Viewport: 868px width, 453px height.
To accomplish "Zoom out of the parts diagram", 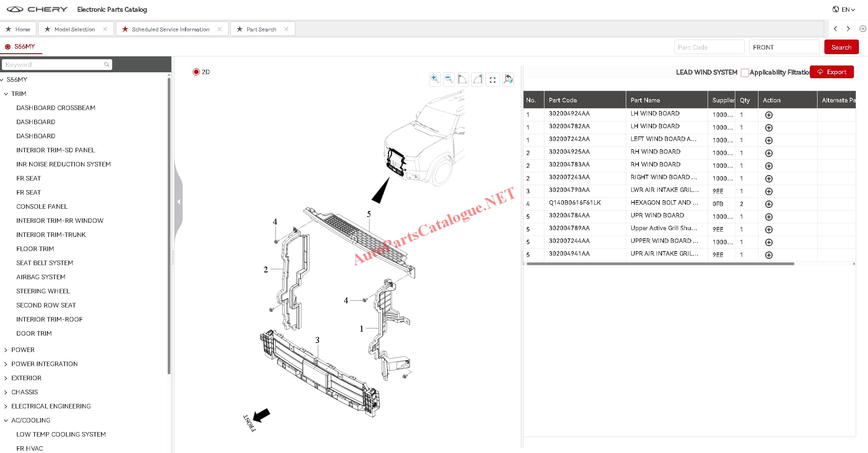I will tap(449, 79).
